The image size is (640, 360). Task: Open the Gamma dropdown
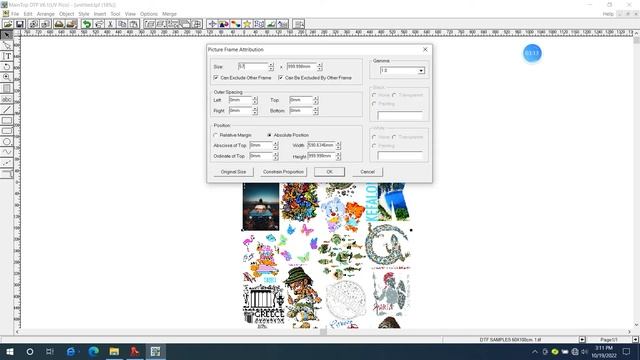(x=421, y=71)
